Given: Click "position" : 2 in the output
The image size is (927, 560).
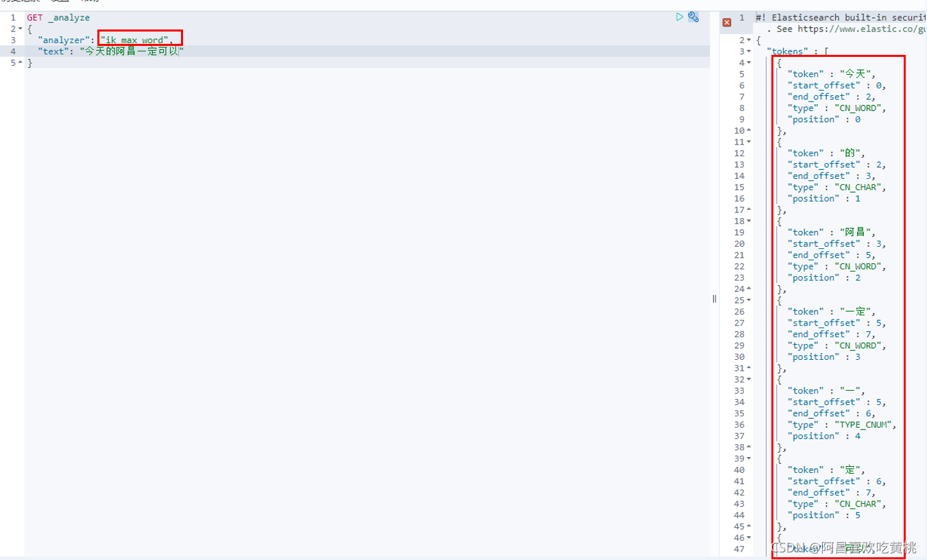Looking at the screenshot, I should (x=824, y=278).
